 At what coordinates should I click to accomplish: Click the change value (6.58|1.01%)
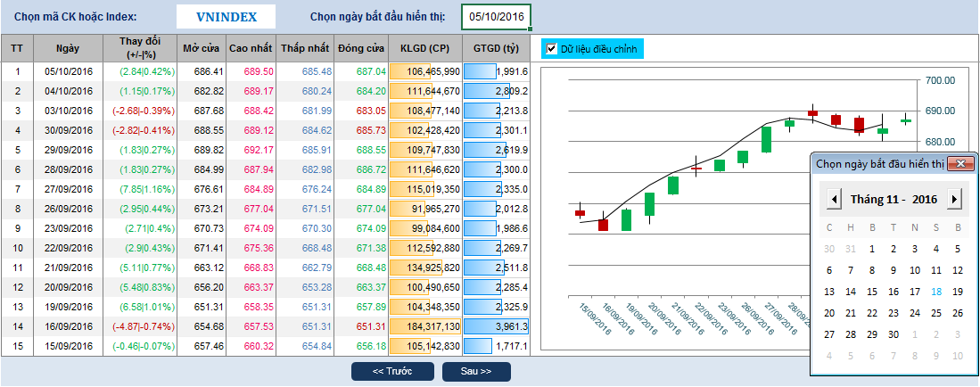coord(146,307)
